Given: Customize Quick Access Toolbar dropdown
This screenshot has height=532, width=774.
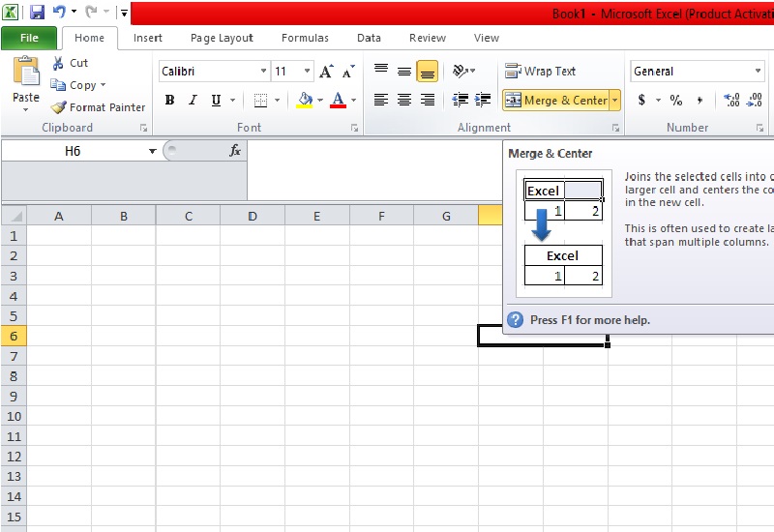Looking at the screenshot, I should coord(125,13).
